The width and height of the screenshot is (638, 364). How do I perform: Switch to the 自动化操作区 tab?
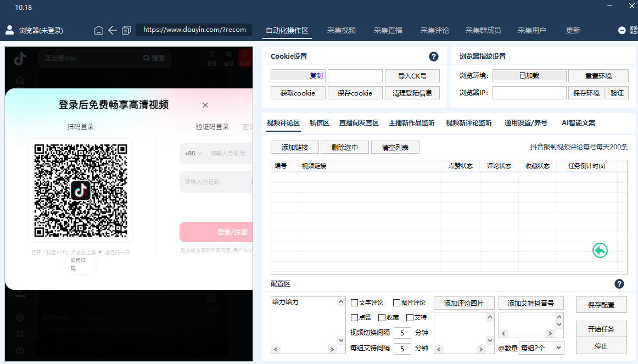pos(287,31)
